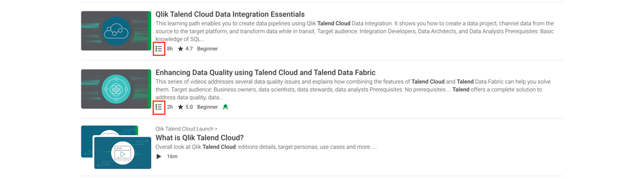Click star rating icon next to 4.7
The width and height of the screenshot is (644, 178).
[181, 49]
